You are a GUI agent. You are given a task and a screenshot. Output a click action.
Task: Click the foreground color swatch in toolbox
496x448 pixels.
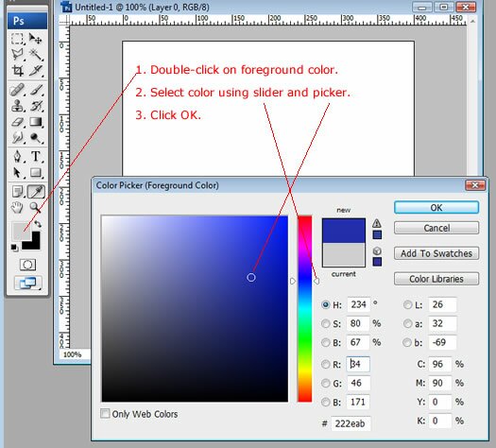pyautogui.click(x=21, y=231)
